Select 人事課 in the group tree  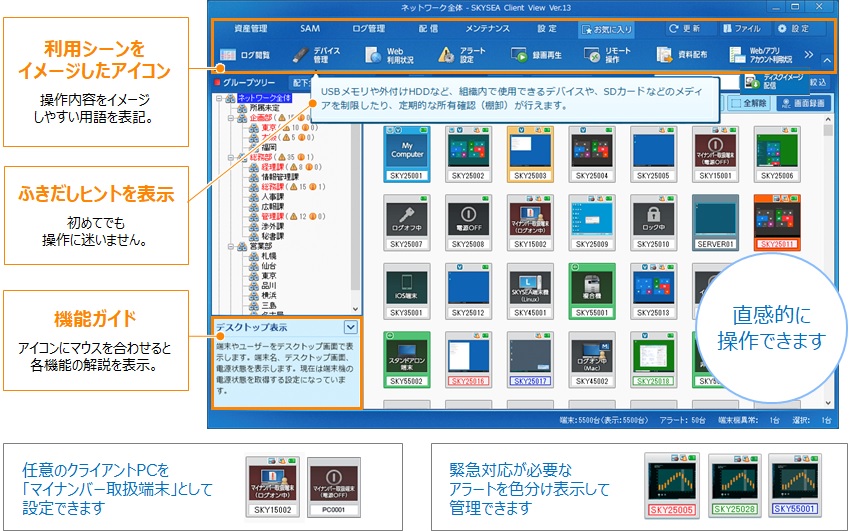[273, 197]
